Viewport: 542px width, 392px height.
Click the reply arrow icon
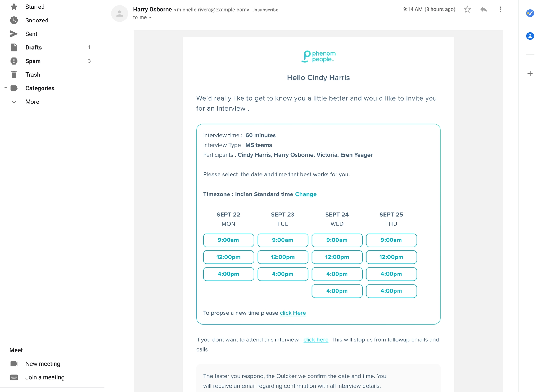click(x=484, y=10)
